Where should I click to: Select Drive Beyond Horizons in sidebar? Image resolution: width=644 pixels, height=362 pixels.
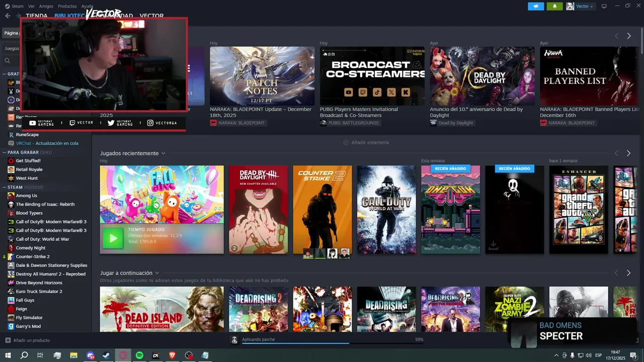click(x=39, y=283)
